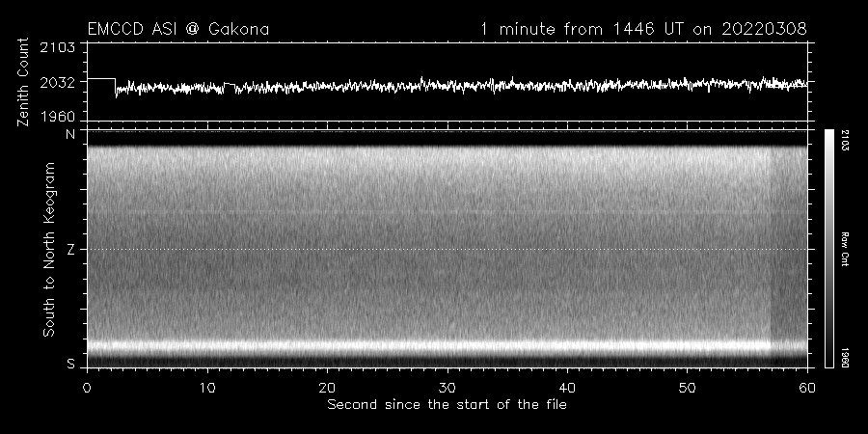Click the '1 minute from 1446 UT on 20220308' header
Image resolution: width=868 pixels, height=434 pixels.
pyautogui.click(x=643, y=29)
